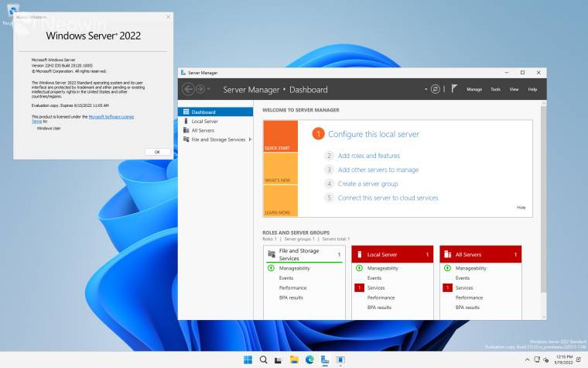Select Local Server in the left navigation
The height and width of the screenshot is (368, 588).
(216, 122)
